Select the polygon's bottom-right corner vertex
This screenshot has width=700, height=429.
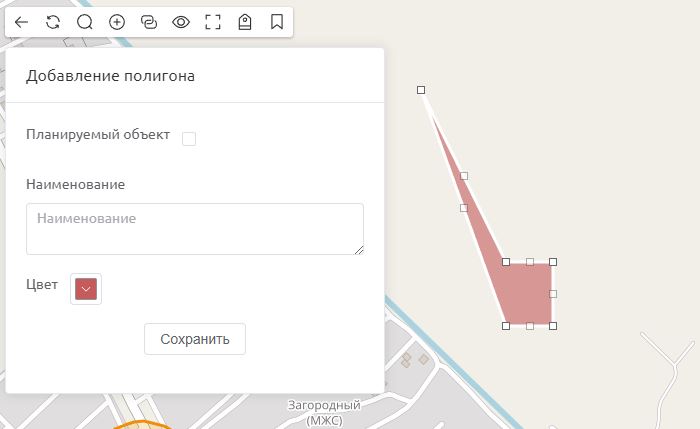coord(553,326)
